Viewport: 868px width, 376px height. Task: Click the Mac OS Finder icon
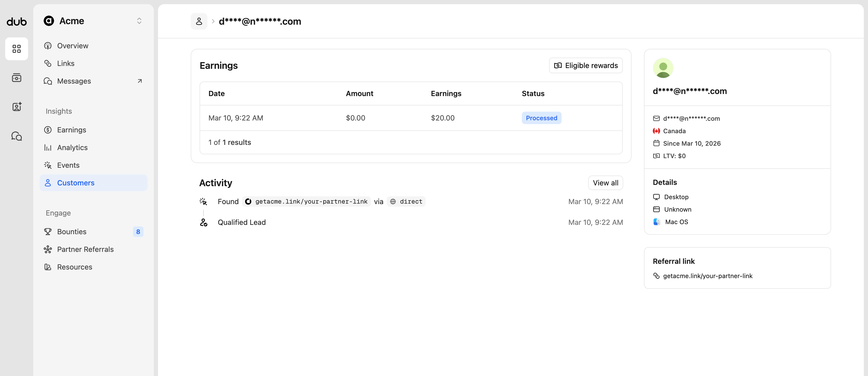(x=656, y=222)
